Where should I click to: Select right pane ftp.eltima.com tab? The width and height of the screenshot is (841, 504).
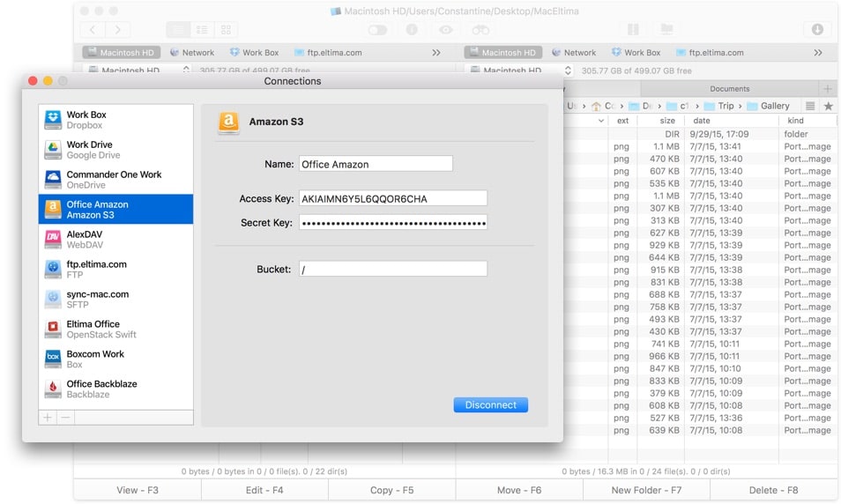pos(711,53)
